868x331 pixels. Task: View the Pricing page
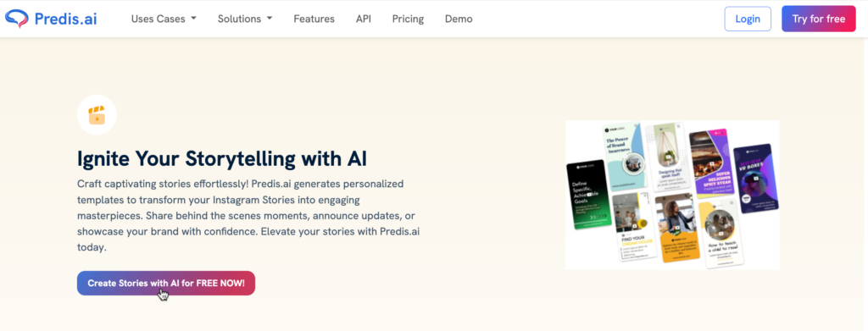coord(408,19)
